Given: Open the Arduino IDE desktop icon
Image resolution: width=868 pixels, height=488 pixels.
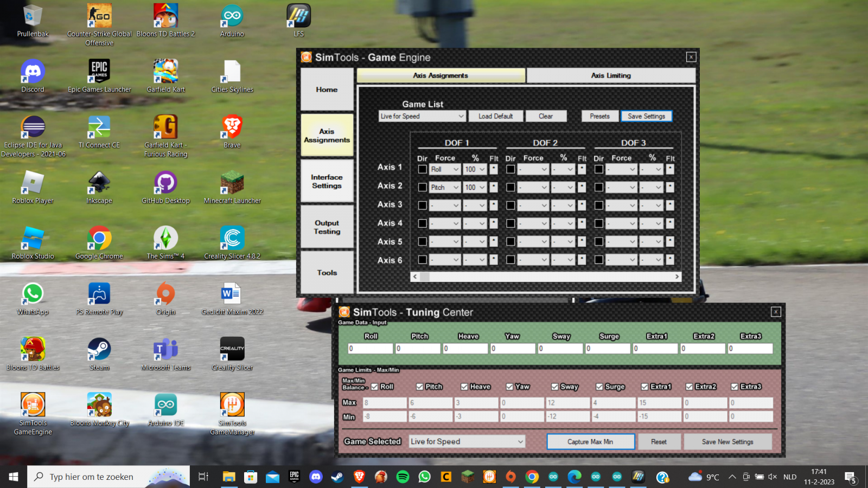Looking at the screenshot, I should coord(165,409).
